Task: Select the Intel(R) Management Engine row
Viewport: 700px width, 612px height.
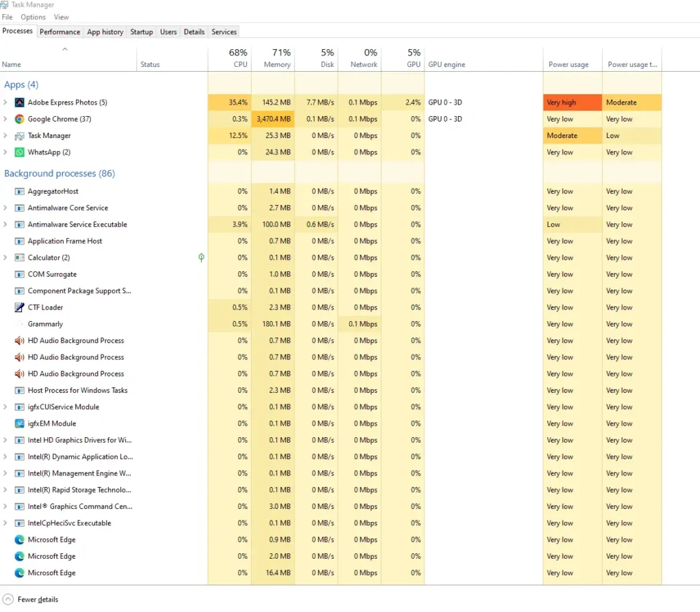Action: 331,473
